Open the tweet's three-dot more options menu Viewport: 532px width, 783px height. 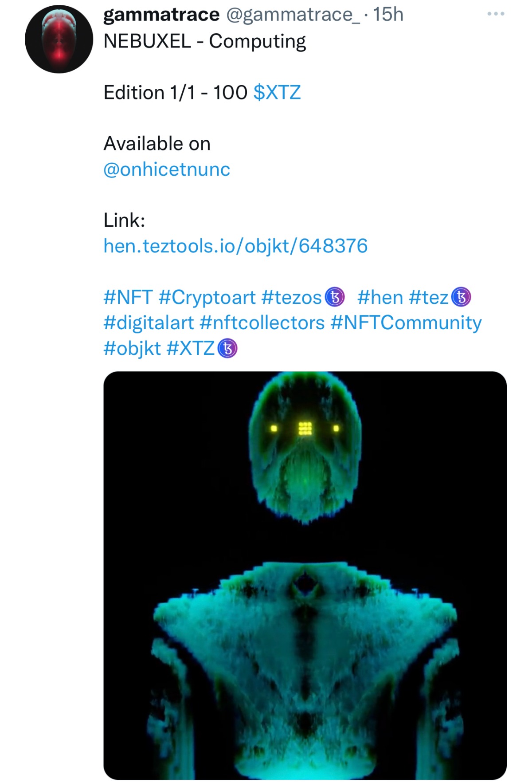pos(495,14)
